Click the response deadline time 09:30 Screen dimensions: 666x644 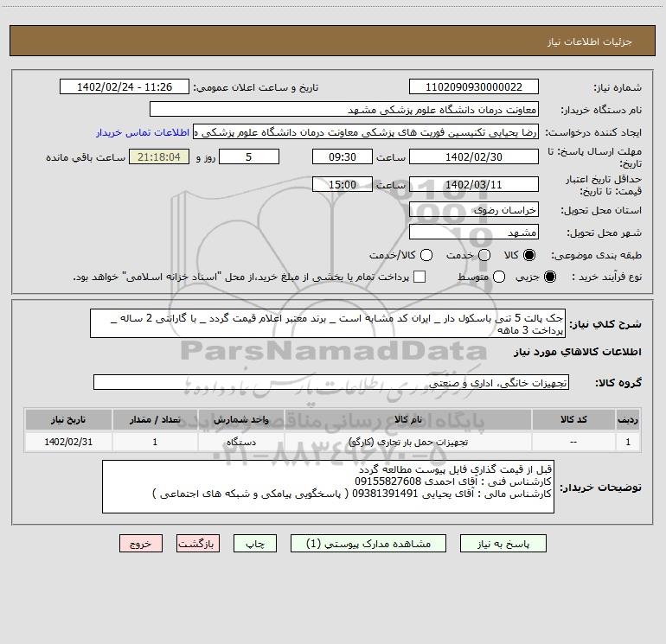[x=343, y=156]
